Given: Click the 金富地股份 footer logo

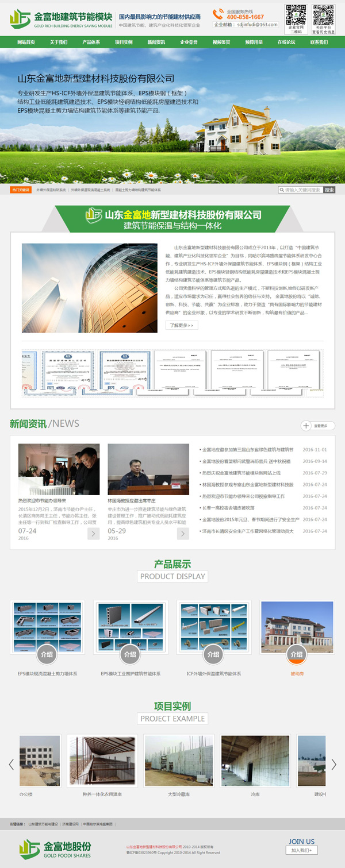Looking at the screenshot, I should tap(55, 849).
